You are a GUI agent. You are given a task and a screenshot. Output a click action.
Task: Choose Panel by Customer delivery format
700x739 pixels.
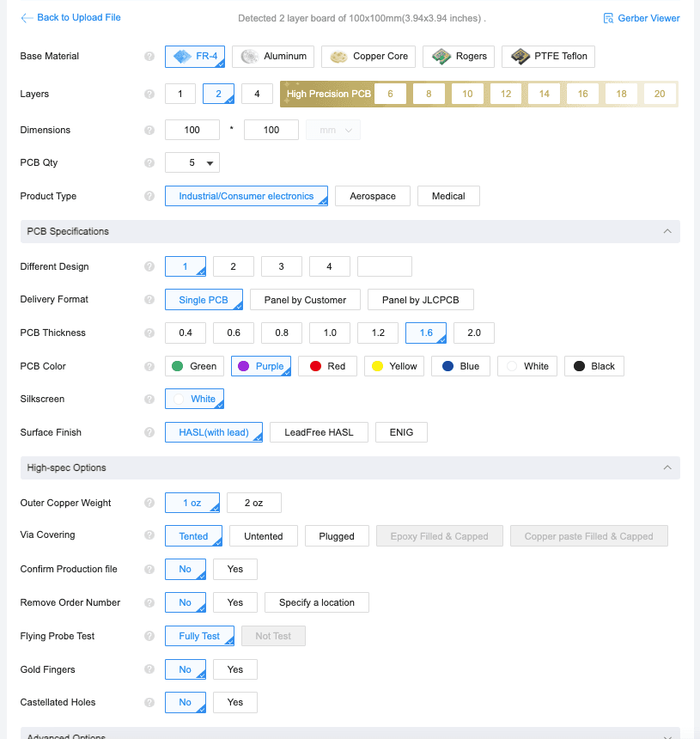click(x=305, y=300)
